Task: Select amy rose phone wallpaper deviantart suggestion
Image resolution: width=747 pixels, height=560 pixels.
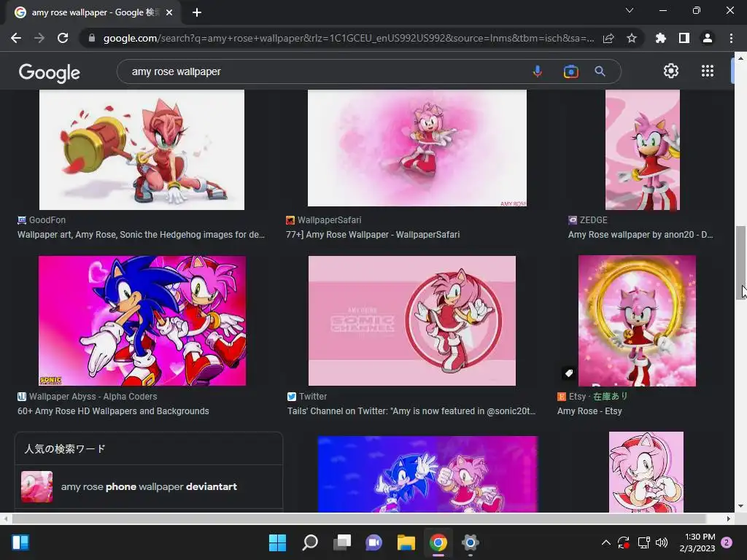Action: point(149,486)
